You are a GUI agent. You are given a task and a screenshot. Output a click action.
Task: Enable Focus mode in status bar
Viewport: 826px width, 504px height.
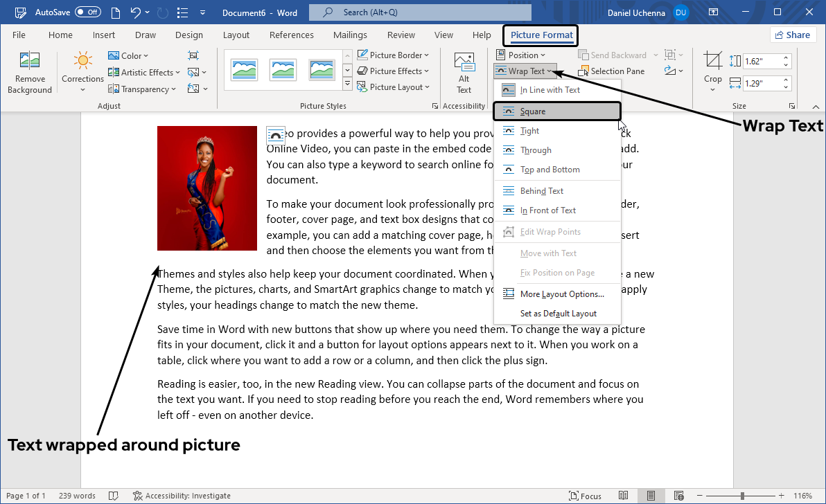tap(585, 496)
